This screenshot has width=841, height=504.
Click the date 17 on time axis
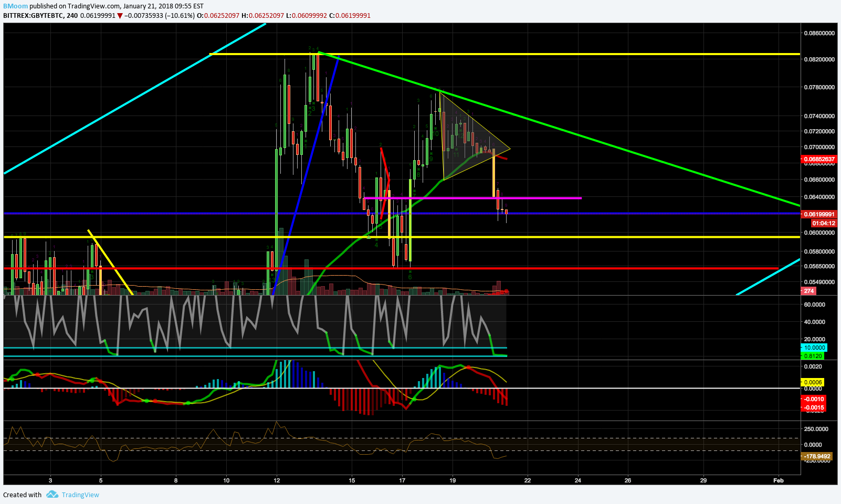pos(402,480)
